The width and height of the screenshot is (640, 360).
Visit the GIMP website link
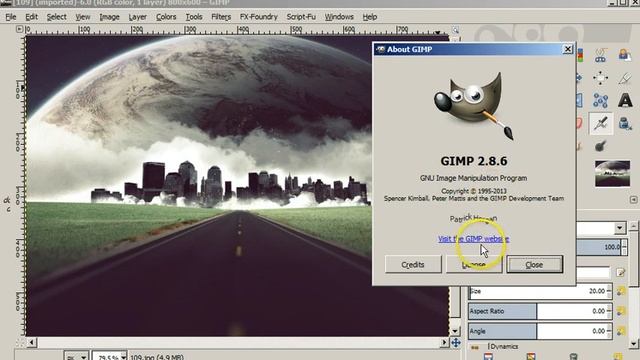click(473, 239)
